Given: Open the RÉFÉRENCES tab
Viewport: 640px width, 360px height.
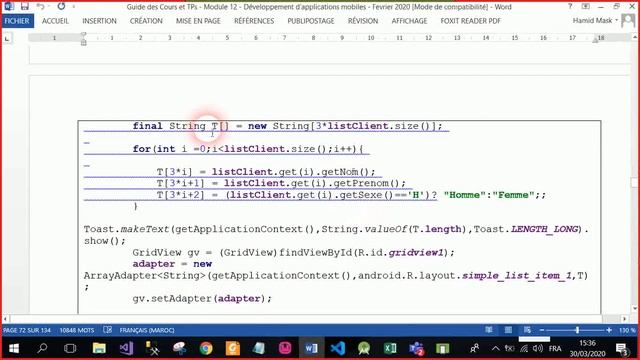Looking at the screenshot, I should (x=254, y=21).
